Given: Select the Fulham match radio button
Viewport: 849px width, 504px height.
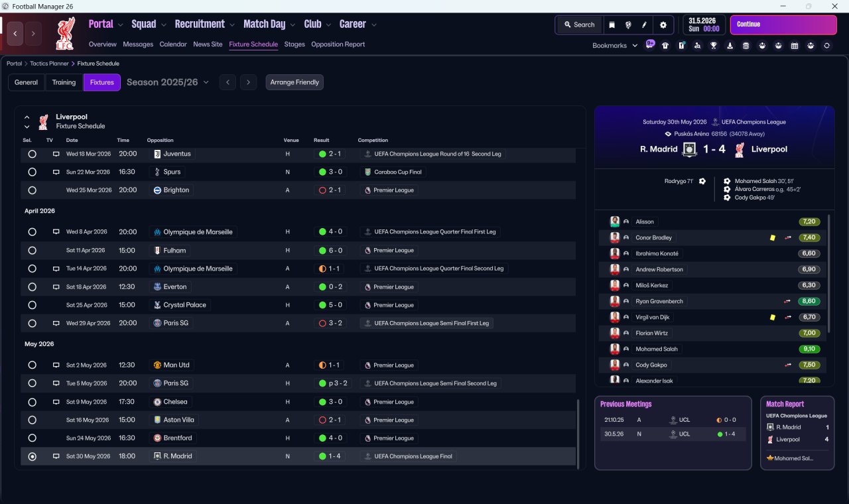Looking at the screenshot, I should coord(32,251).
